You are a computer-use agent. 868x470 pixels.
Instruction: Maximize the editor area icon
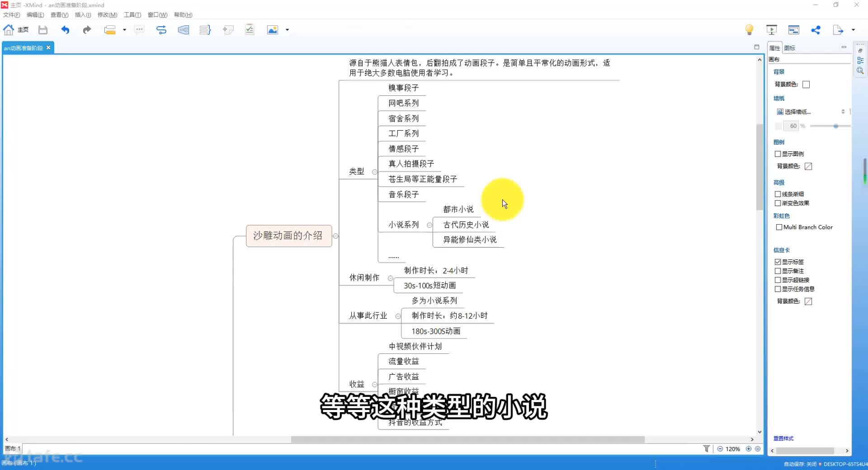757,47
